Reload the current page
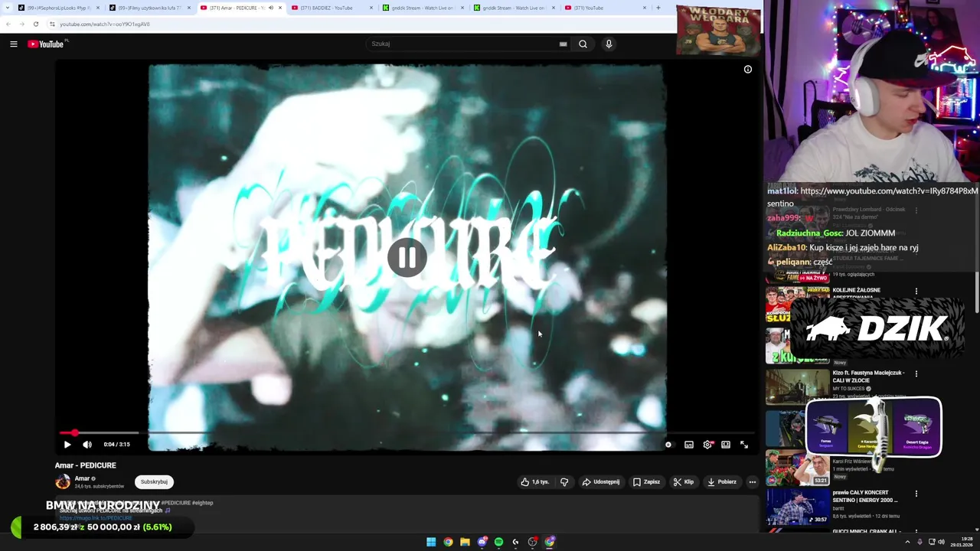This screenshot has width=980, height=551. (36, 24)
